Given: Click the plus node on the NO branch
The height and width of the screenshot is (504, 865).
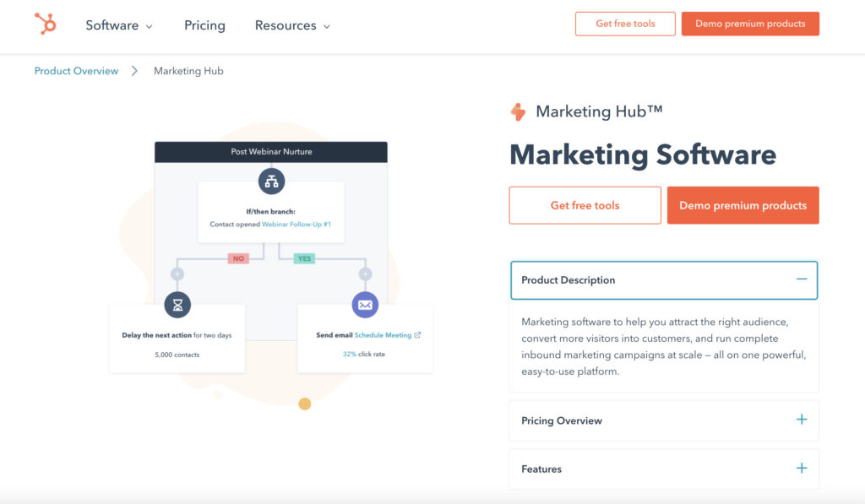Looking at the screenshot, I should [x=177, y=274].
